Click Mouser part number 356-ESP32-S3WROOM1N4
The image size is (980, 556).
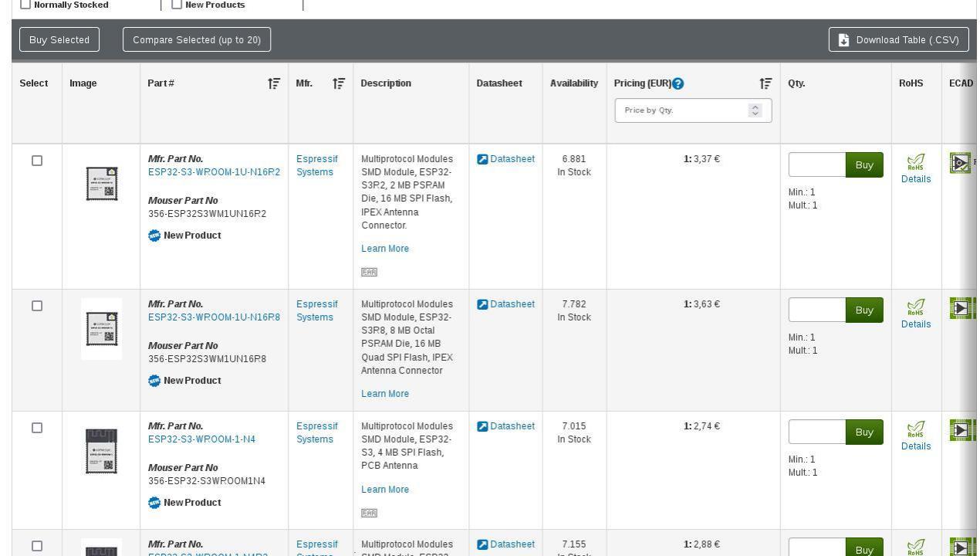click(x=207, y=481)
